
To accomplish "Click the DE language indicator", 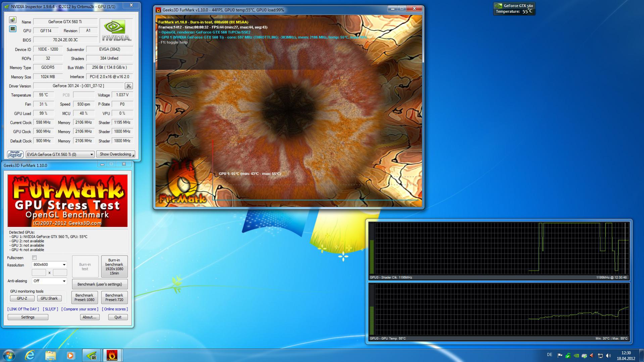I will coord(549,355).
